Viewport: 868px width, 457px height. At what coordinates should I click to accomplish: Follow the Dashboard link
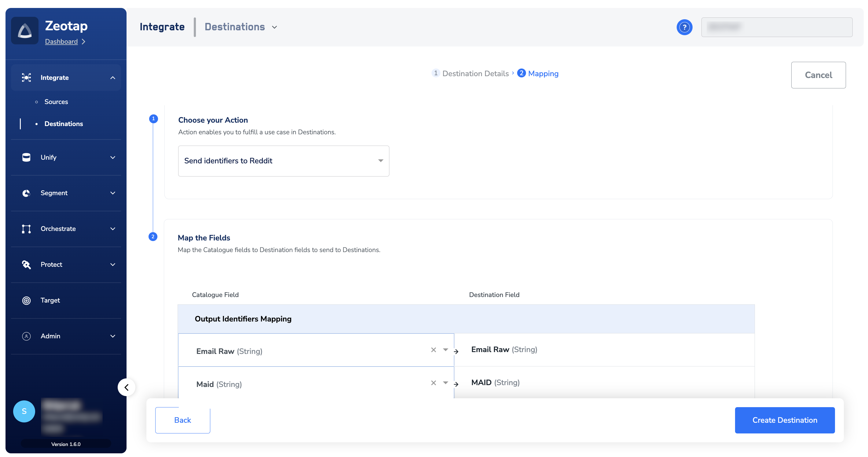pos(61,42)
